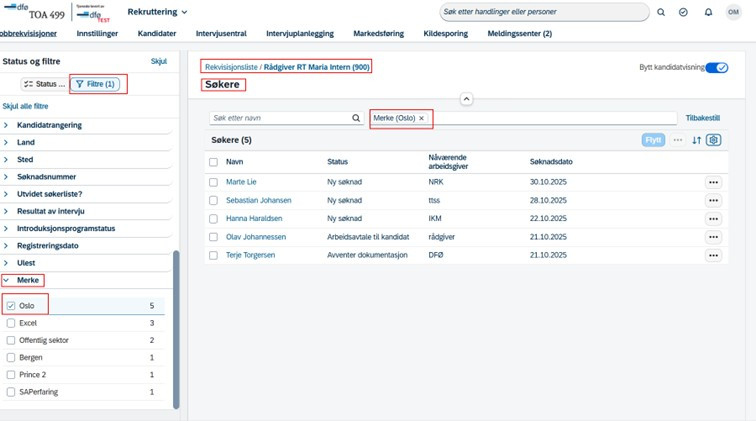Open row actions menu for Olav Johannessen
Viewport: 756px width, 421px height.
click(714, 237)
